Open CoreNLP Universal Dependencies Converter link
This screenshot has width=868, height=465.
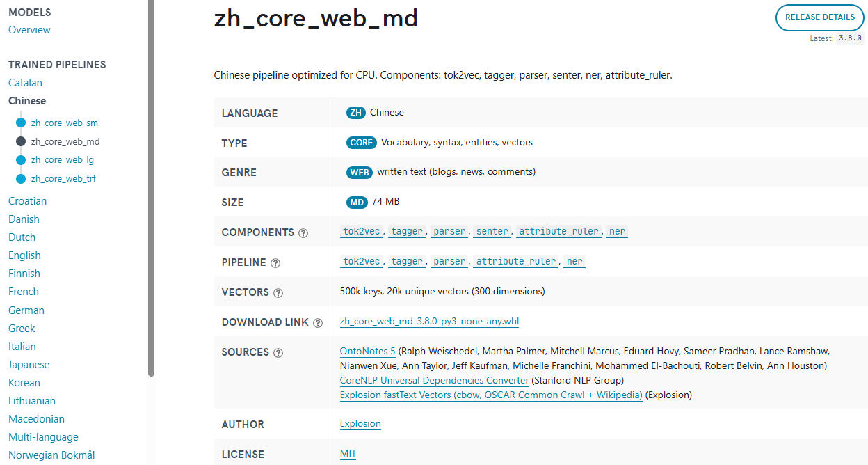pos(434,381)
